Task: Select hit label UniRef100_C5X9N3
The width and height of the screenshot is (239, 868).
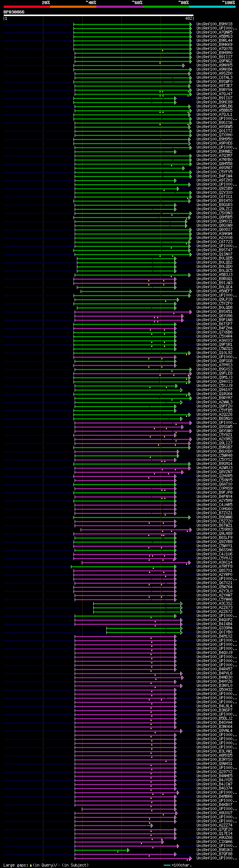Action: pyautogui.click(x=215, y=213)
